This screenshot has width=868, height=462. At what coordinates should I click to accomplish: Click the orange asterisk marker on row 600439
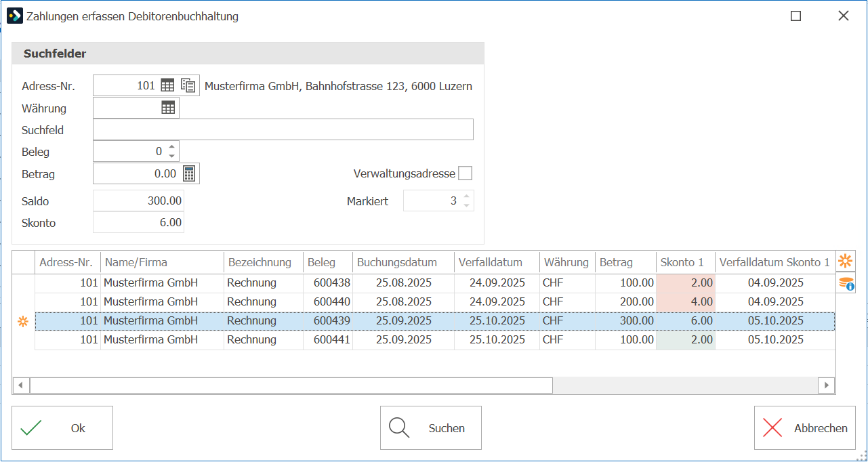[23, 321]
